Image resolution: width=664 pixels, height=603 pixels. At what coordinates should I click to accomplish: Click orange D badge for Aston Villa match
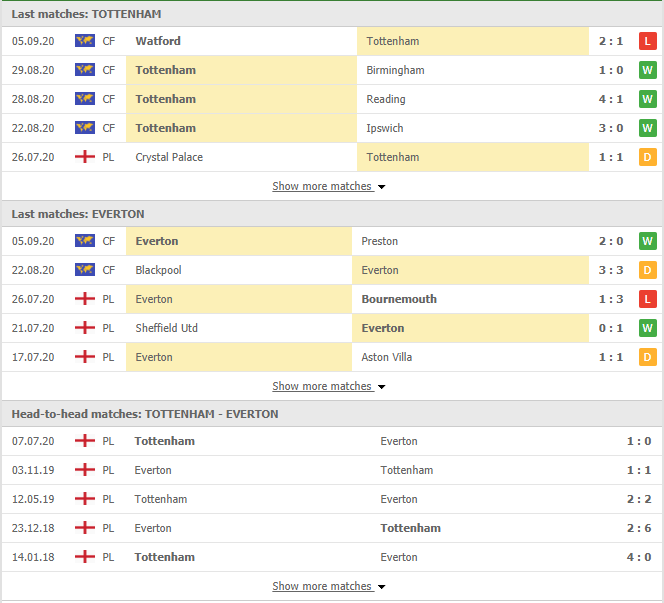click(647, 357)
